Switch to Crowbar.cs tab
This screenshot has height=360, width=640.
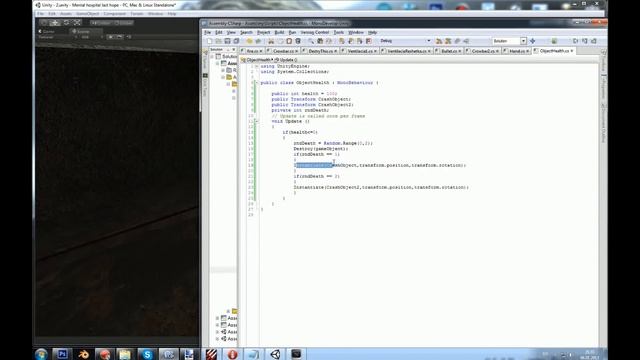click(283, 51)
